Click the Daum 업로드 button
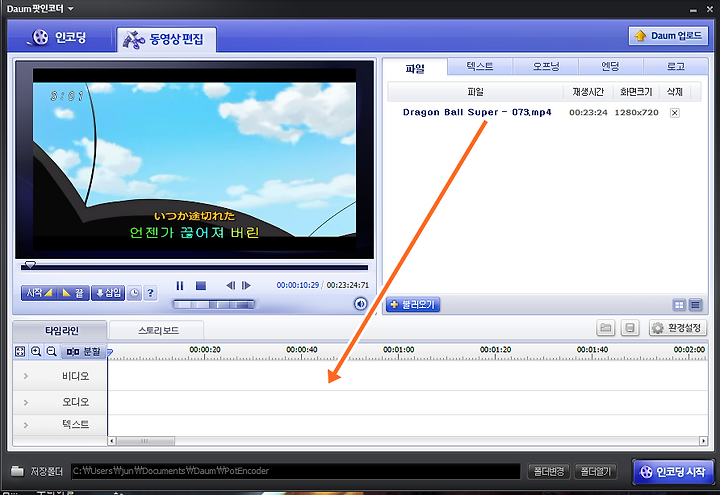 (x=668, y=36)
